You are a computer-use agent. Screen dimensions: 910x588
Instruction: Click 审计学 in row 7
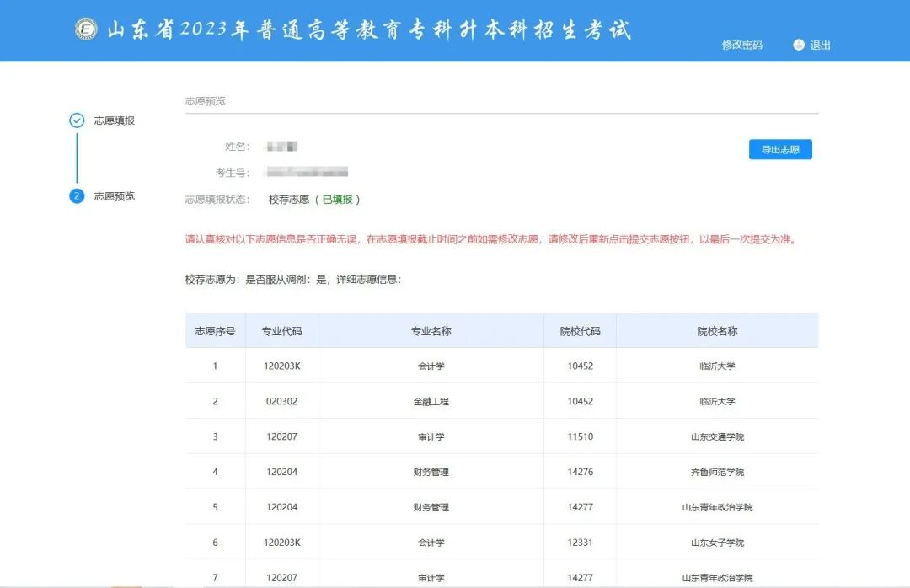431,578
